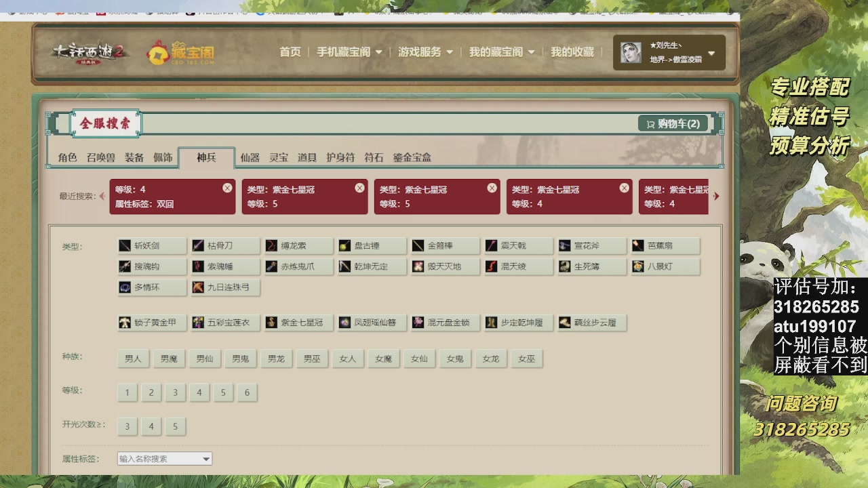868x488 pixels.
Task: Toggle the 男龙 race filter
Action: 276,359
